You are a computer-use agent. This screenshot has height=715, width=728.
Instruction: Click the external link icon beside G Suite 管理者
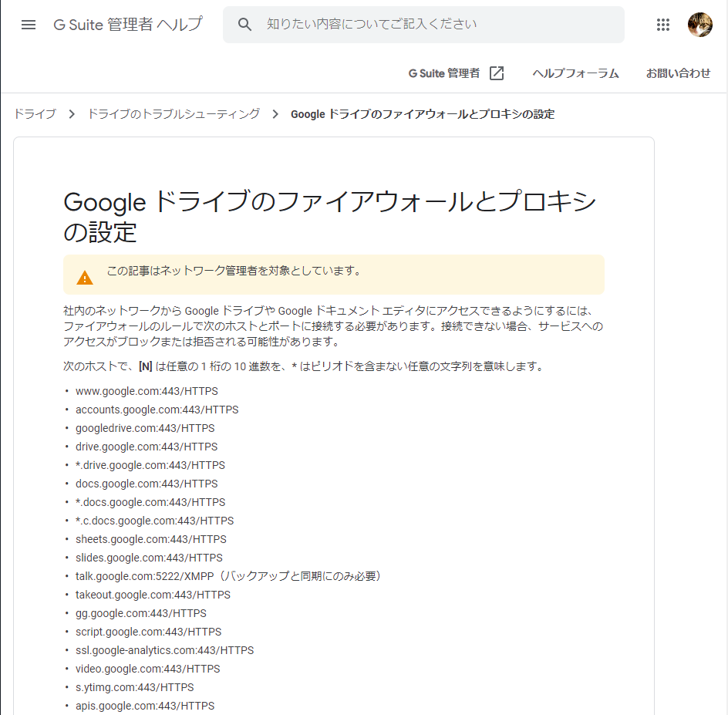pos(497,73)
